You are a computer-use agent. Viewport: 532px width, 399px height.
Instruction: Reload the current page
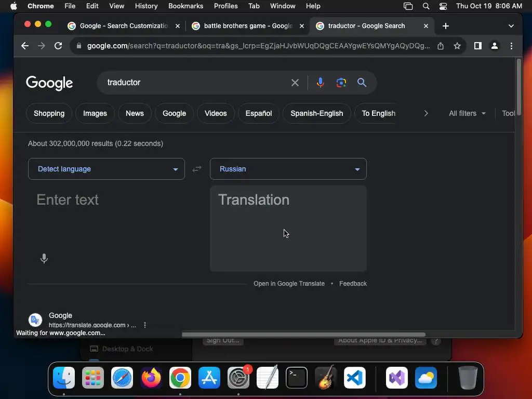point(58,46)
